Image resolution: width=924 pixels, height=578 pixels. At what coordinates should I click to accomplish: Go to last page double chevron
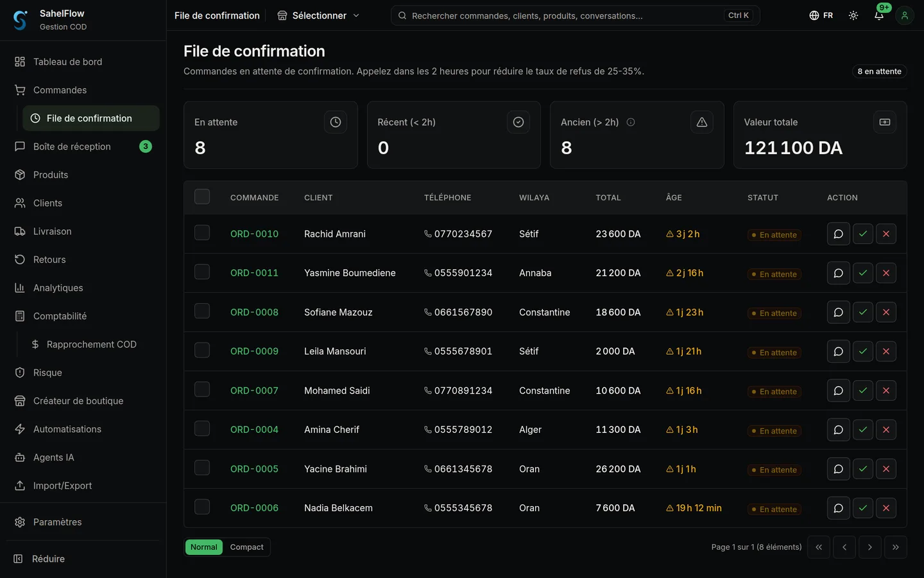point(895,547)
